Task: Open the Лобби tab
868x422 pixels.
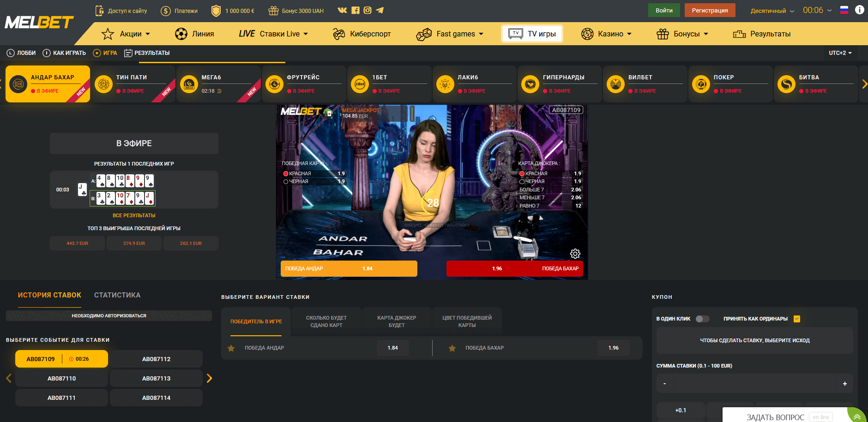Action: tap(21, 53)
